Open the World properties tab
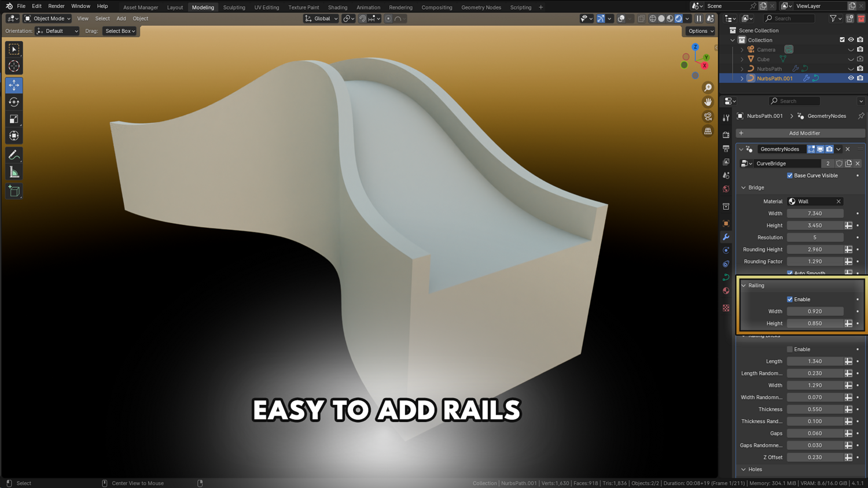The image size is (868, 488). (726, 189)
